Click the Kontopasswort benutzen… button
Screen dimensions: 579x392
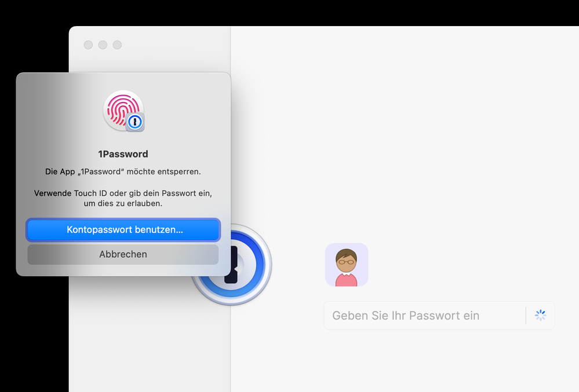click(x=123, y=230)
